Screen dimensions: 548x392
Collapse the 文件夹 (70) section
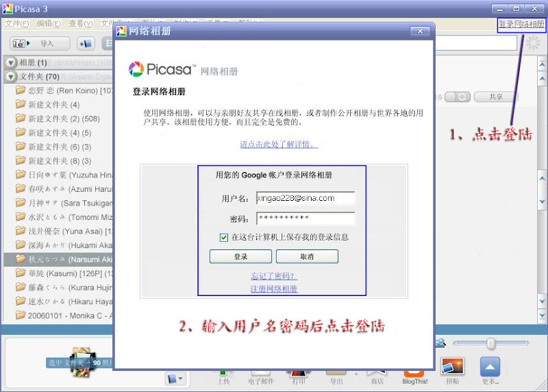pyautogui.click(x=11, y=77)
